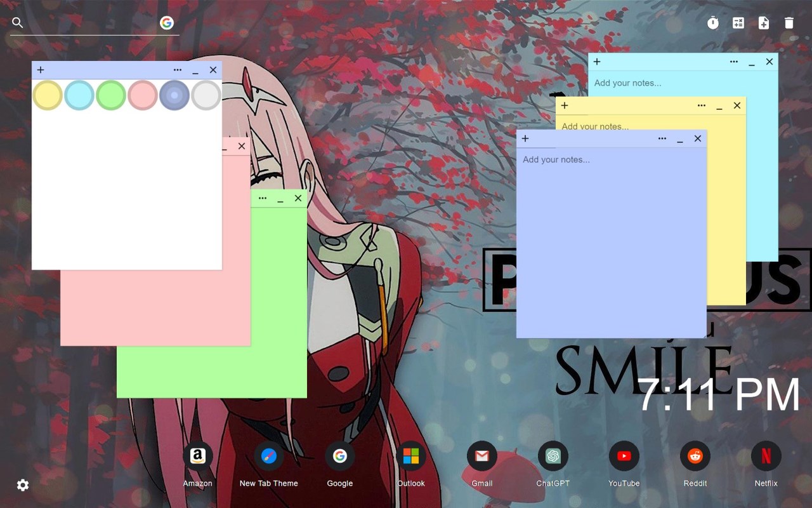
Task: Select pink note color swatch
Action: pyautogui.click(x=143, y=95)
